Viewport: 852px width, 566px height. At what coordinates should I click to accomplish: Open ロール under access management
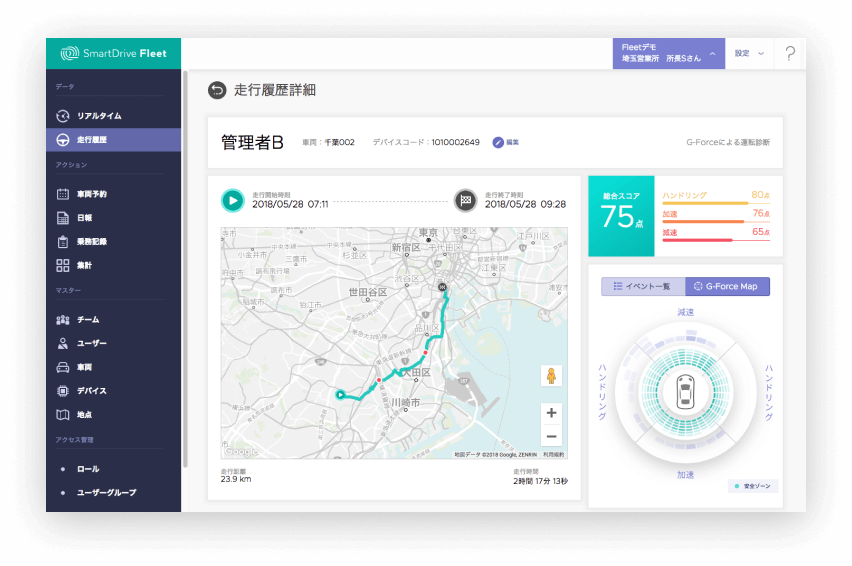click(x=114, y=469)
